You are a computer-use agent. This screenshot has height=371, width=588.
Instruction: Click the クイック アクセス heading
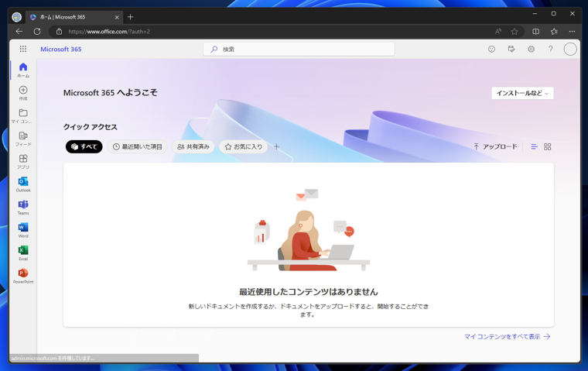click(91, 127)
